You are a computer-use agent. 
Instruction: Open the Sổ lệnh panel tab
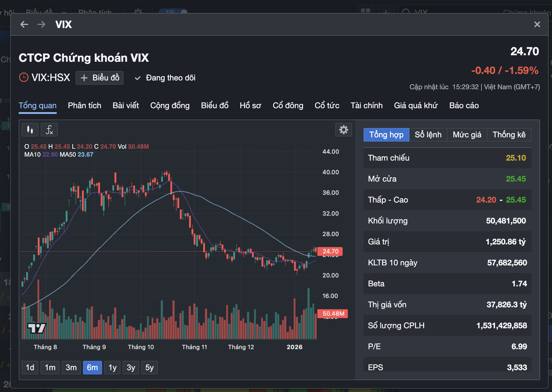(x=428, y=135)
